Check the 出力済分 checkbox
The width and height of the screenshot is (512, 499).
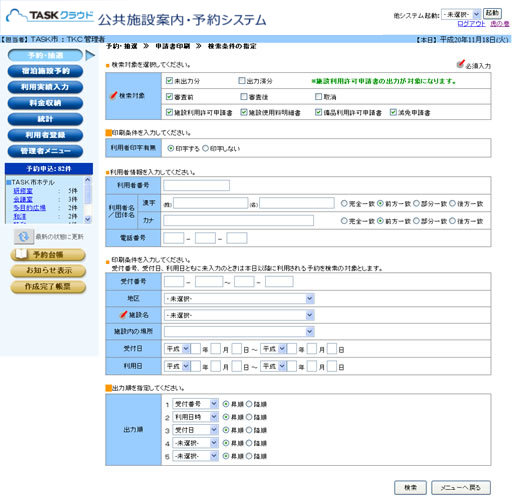[x=242, y=80]
